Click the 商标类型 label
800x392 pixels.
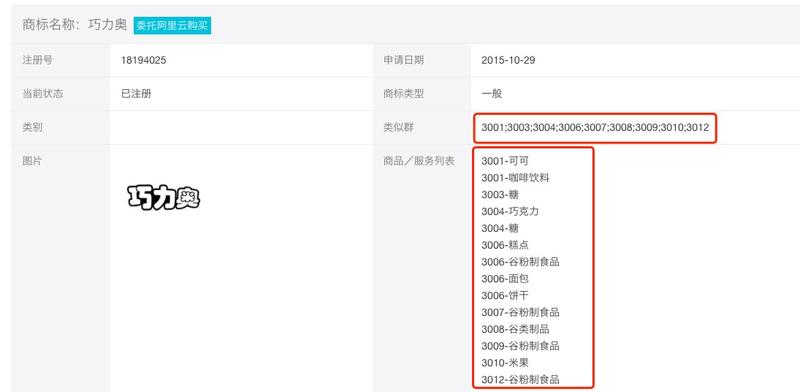point(403,94)
